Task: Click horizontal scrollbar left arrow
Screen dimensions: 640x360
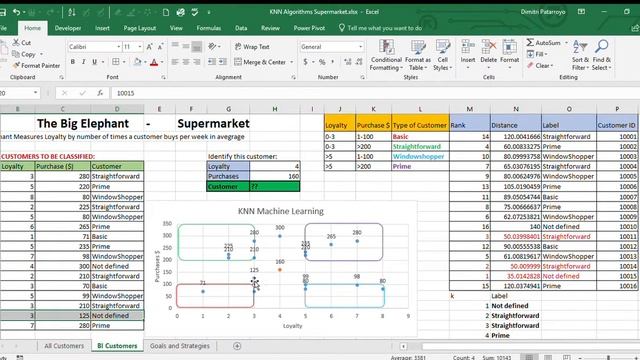Action: click(x=403, y=347)
